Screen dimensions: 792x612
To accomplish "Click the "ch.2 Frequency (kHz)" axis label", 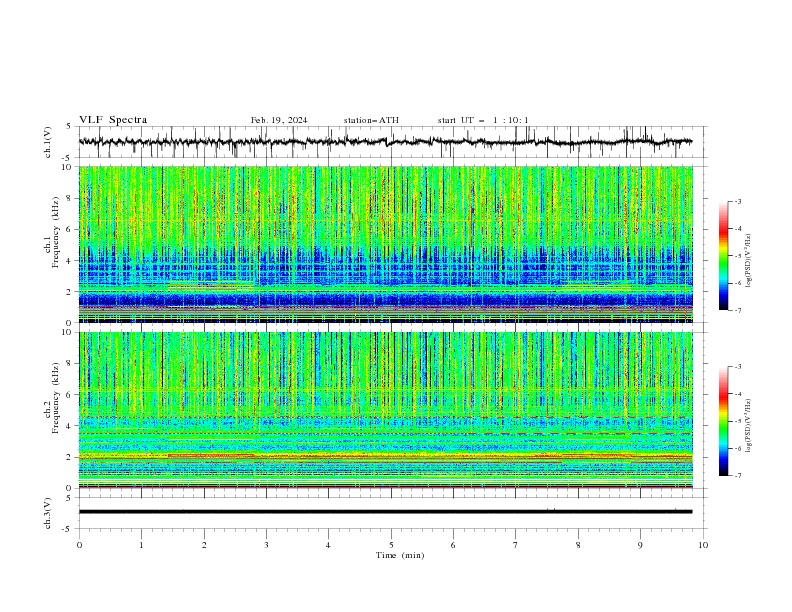I will (52, 398).
